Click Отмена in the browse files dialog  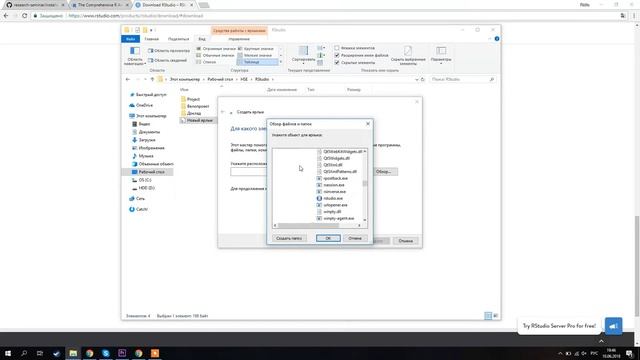coord(355,238)
